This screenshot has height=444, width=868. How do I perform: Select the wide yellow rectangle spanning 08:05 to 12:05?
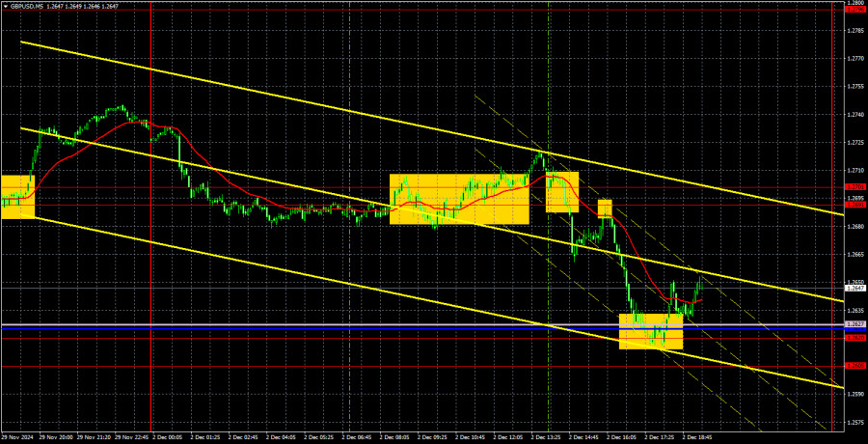coord(459,199)
